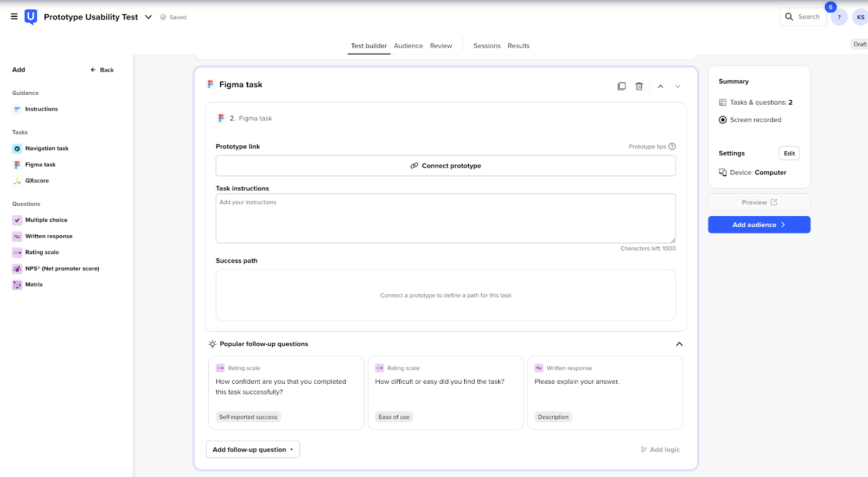Switch to the Results tab

[519, 46]
